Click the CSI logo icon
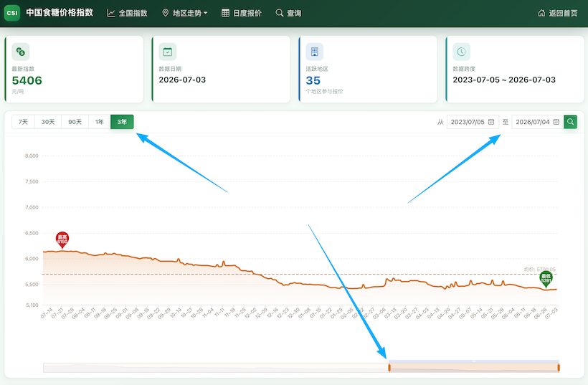 (x=12, y=13)
